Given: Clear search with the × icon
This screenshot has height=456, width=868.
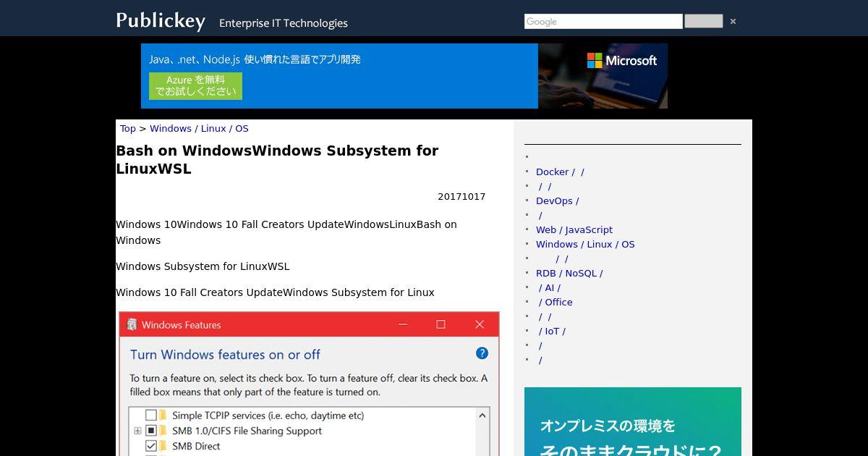Looking at the screenshot, I should tap(733, 22).
